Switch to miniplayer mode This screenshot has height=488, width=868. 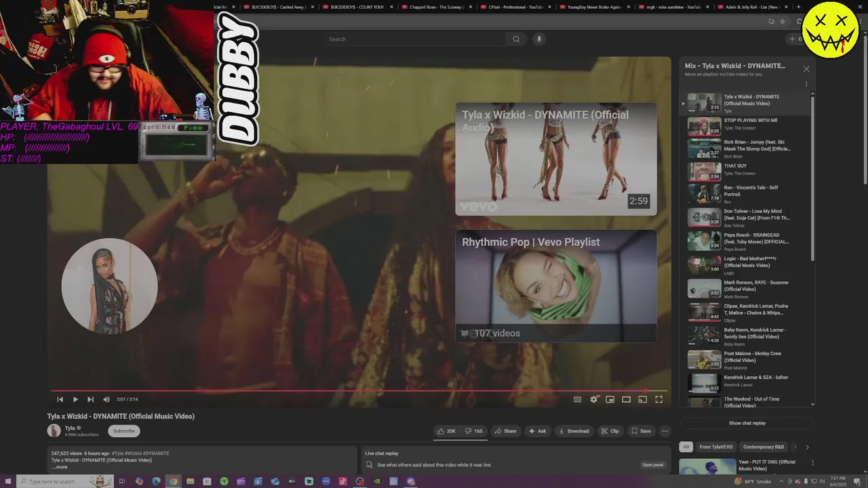click(610, 399)
